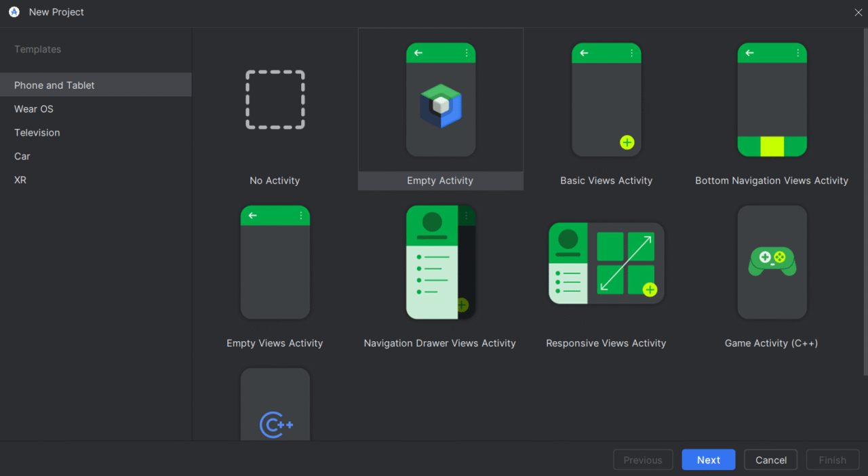Pick the Responsive Views Activity icon

coord(606,263)
